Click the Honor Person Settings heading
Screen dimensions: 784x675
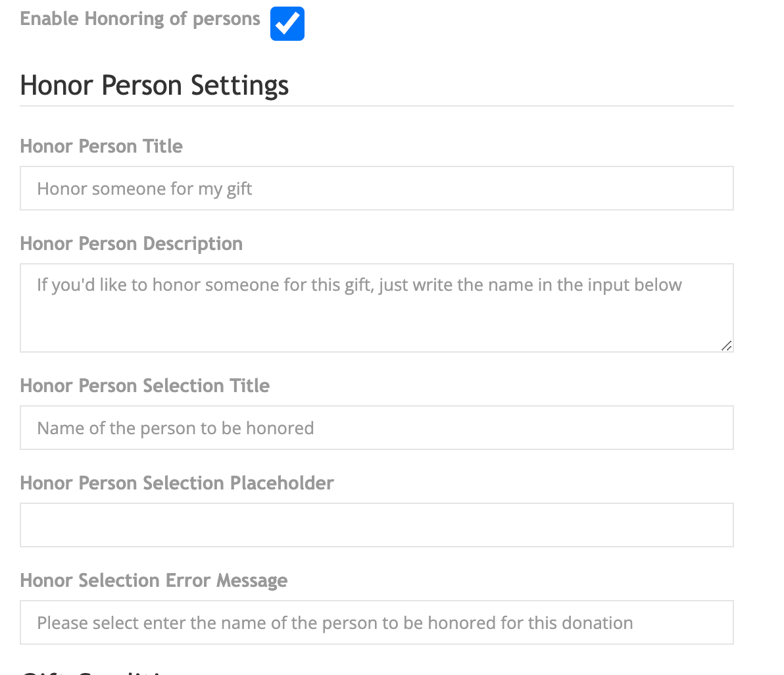pos(155,86)
